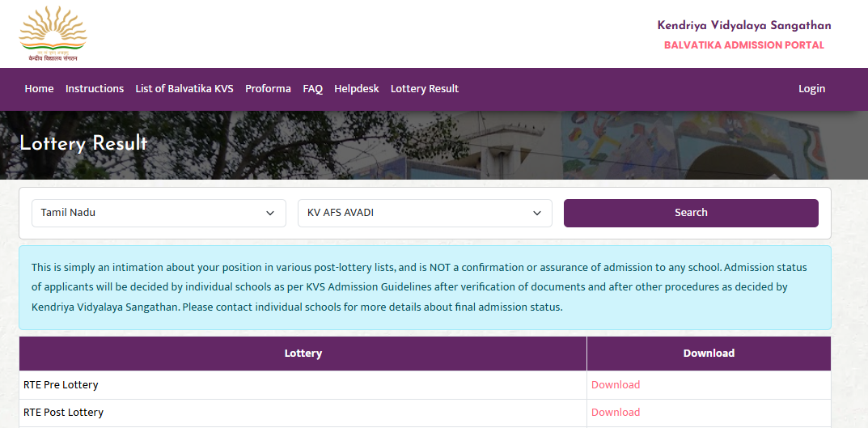The height and width of the screenshot is (428, 868).
Task: Click the Search button
Action: [x=691, y=213]
